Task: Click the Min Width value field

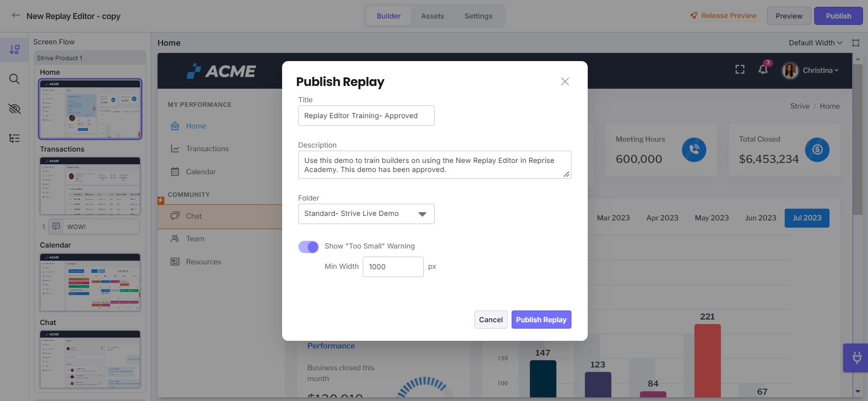Action: coord(393,267)
